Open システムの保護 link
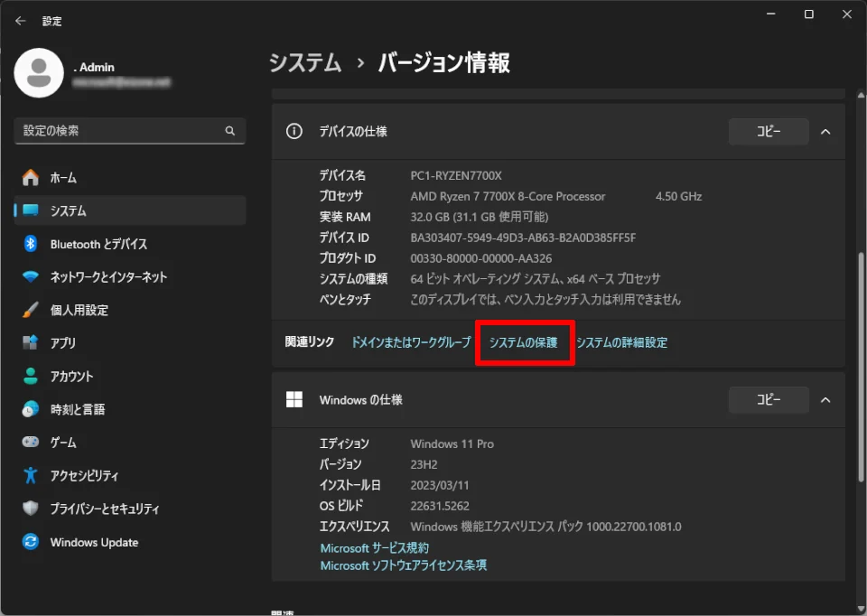This screenshot has width=867, height=616. (524, 342)
